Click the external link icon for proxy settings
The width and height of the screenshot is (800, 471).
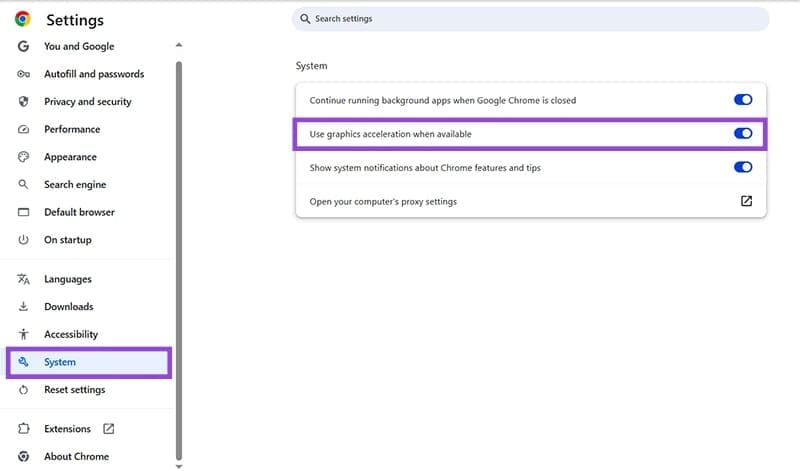[746, 201]
